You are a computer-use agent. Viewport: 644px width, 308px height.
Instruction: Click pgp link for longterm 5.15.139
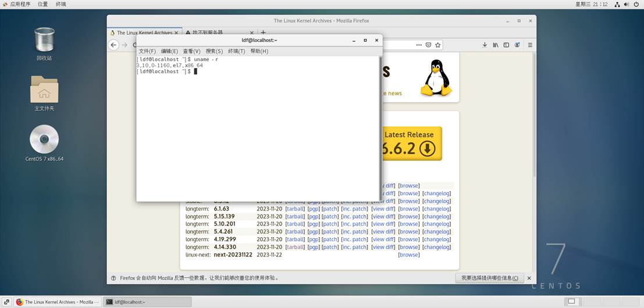click(314, 217)
